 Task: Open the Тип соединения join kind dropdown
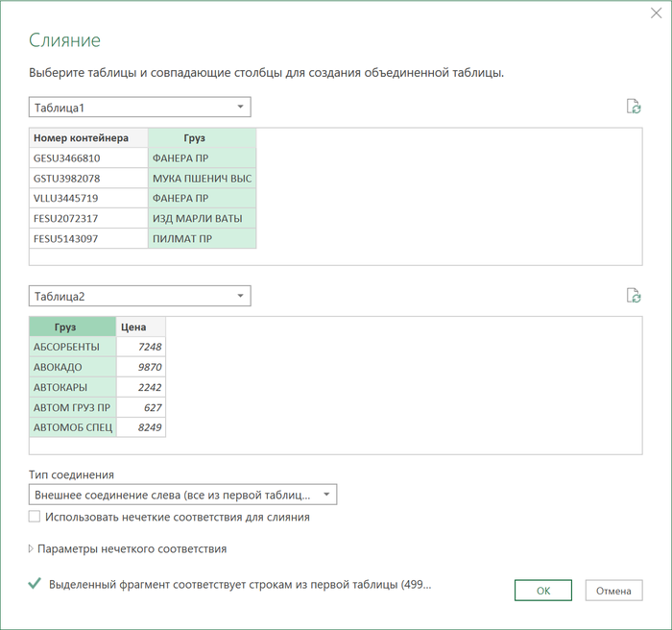coord(182,495)
